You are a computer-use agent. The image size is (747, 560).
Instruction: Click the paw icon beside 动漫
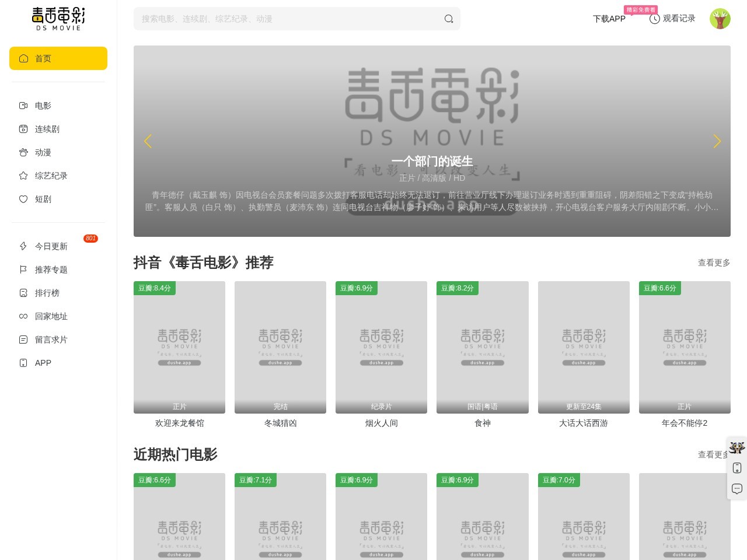[23, 152]
